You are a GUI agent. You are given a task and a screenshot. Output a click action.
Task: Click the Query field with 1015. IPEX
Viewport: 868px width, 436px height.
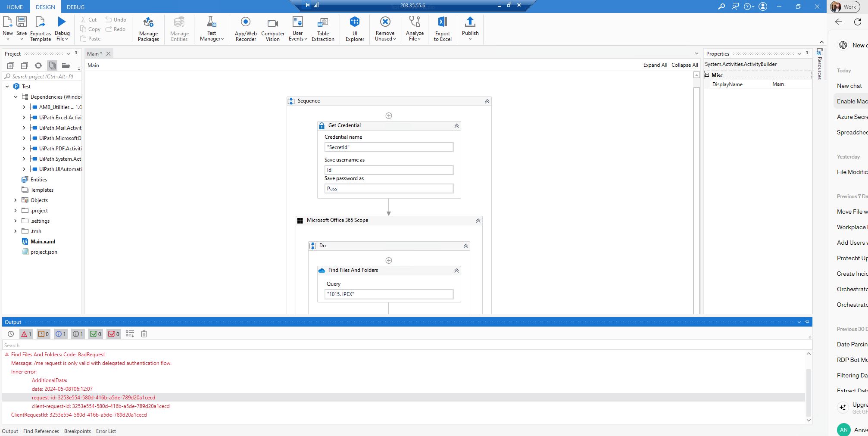tap(389, 294)
